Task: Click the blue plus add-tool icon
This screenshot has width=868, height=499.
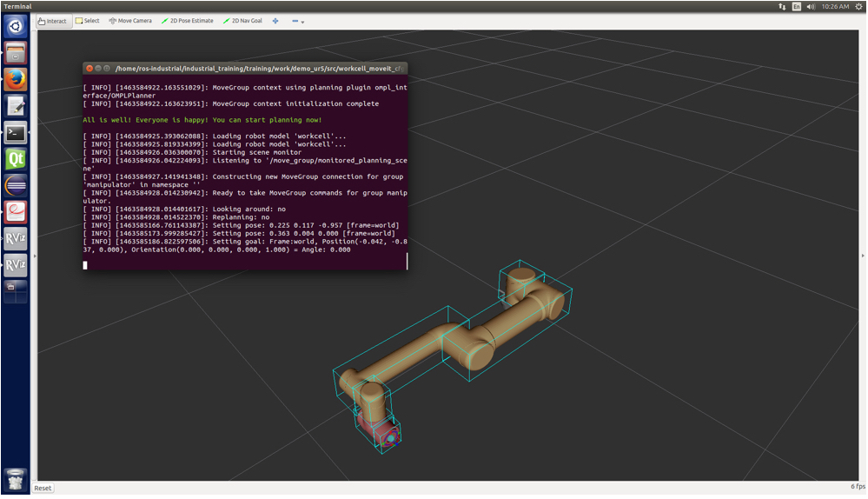Action: click(x=275, y=21)
